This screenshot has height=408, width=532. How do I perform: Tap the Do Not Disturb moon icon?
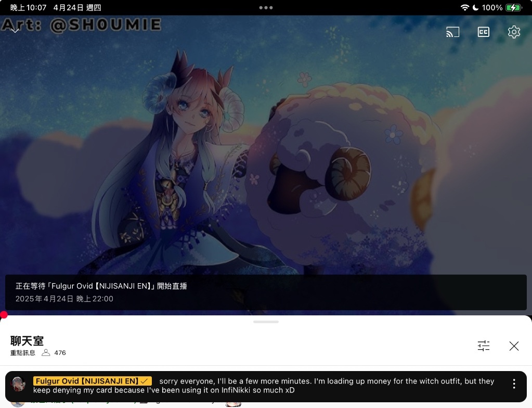point(475,7)
